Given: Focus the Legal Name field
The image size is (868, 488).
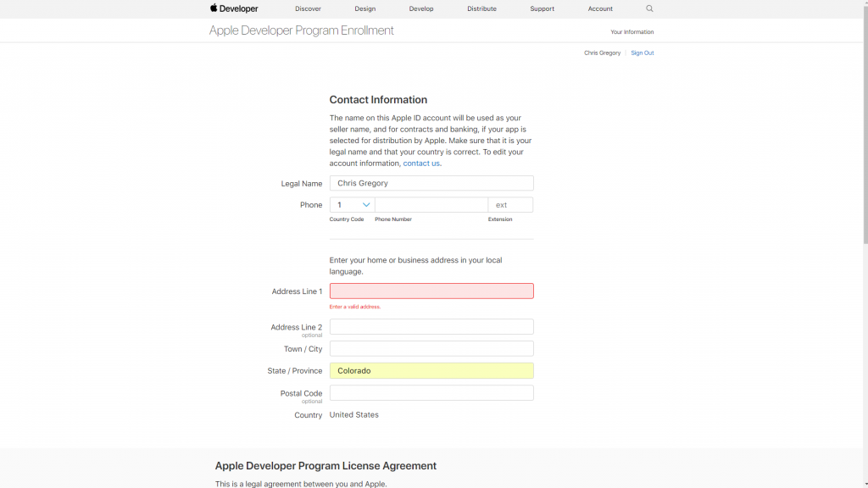Looking at the screenshot, I should 431,183.
